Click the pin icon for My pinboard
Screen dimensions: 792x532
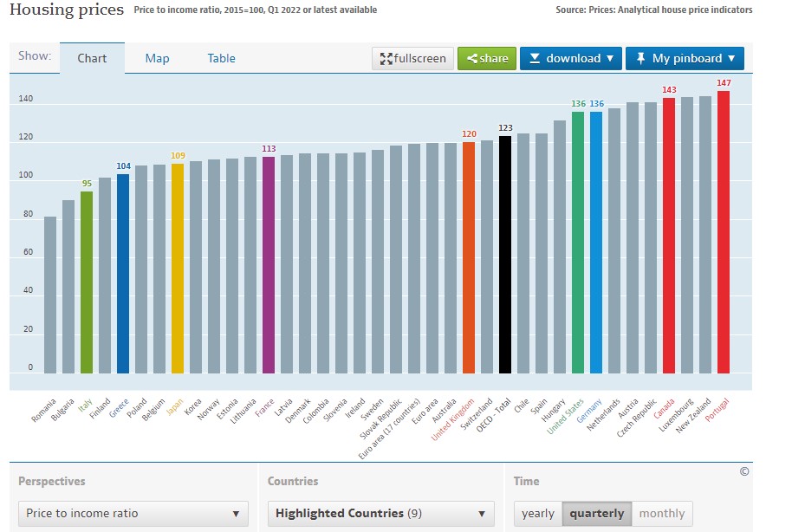point(640,59)
